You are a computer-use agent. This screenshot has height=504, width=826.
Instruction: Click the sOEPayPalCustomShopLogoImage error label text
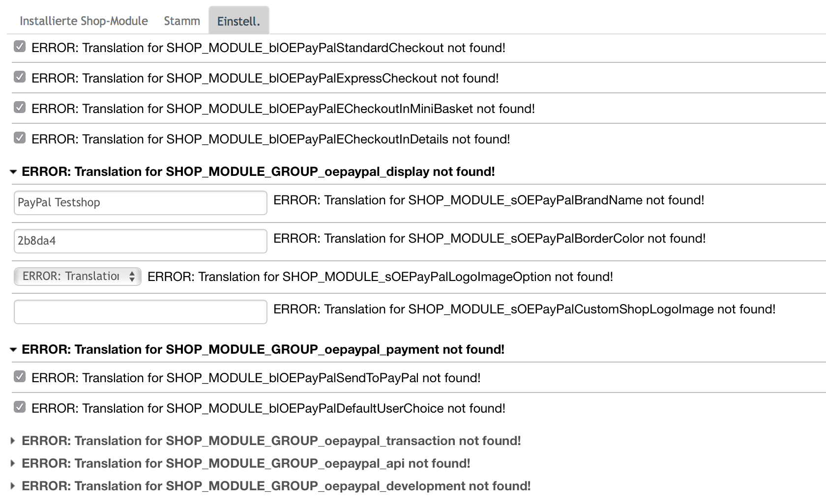point(524,309)
